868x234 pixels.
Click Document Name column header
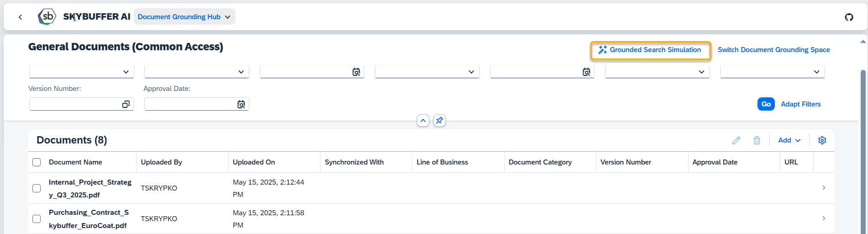point(75,162)
